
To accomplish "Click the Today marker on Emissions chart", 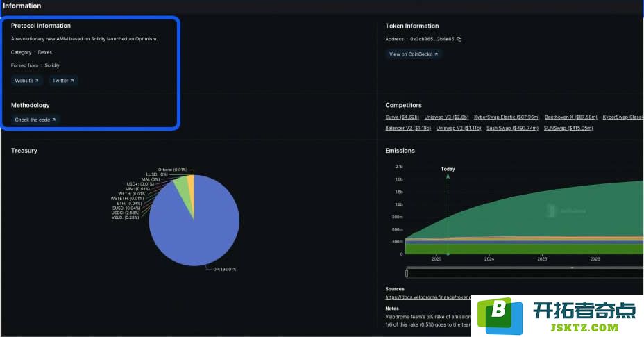I will pos(448,169).
